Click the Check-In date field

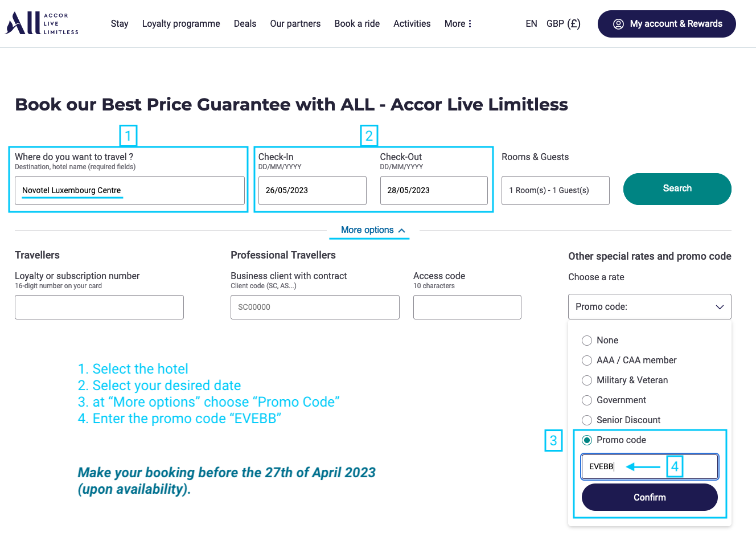(x=312, y=190)
